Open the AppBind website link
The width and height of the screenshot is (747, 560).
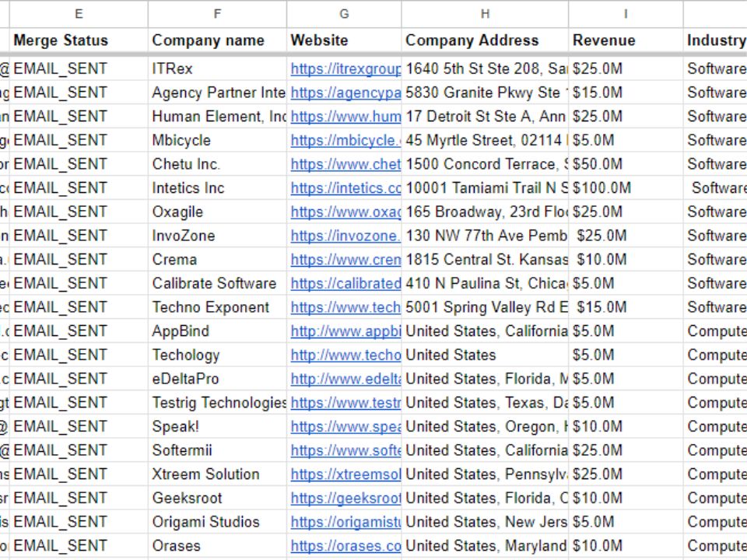point(345,331)
